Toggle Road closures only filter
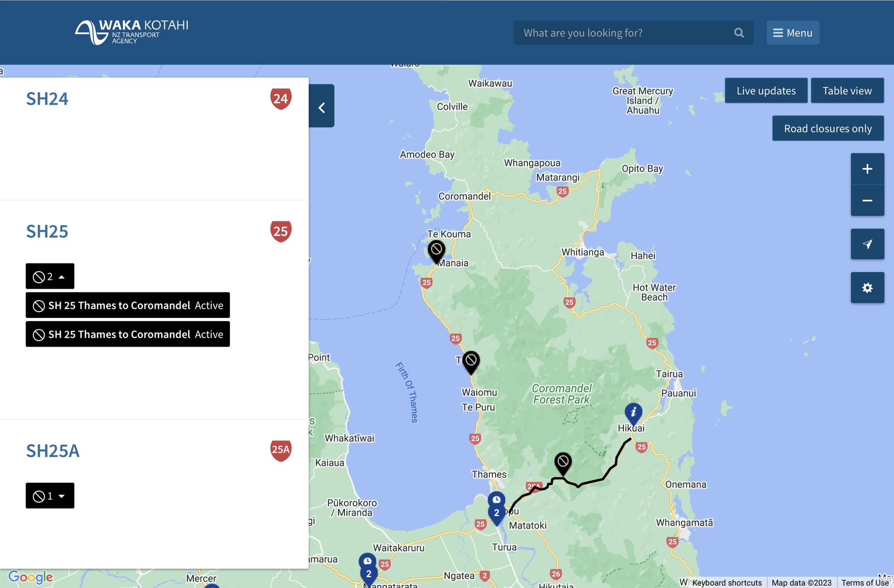 [x=828, y=128]
